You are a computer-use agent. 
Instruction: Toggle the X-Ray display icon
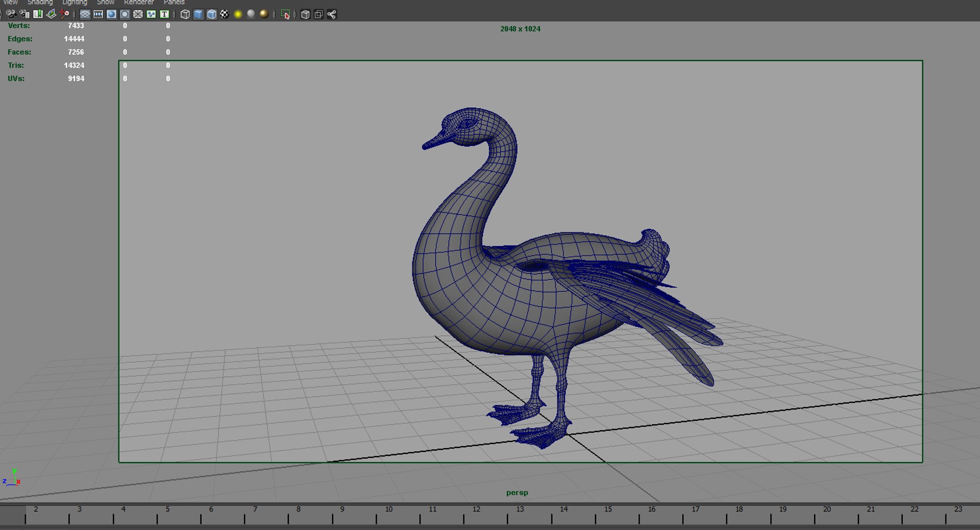point(305,14)
